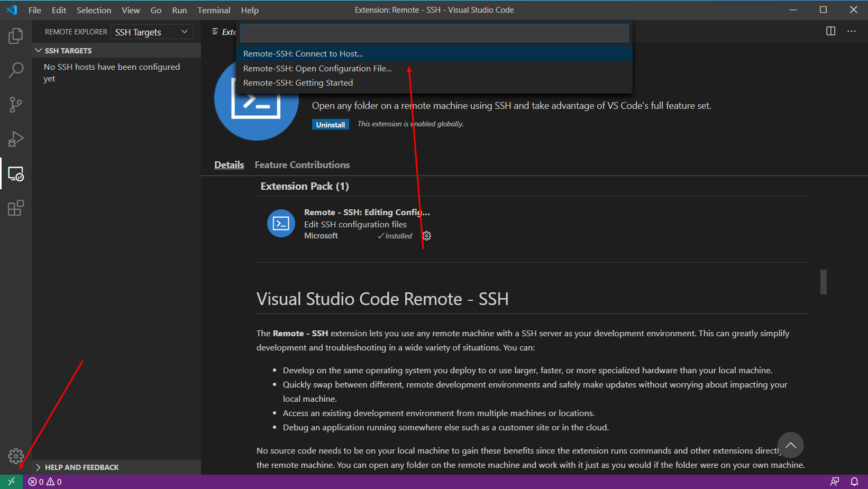868x489 pixels.
Task: Open the Terminal menu
Action: click(214, 10)
